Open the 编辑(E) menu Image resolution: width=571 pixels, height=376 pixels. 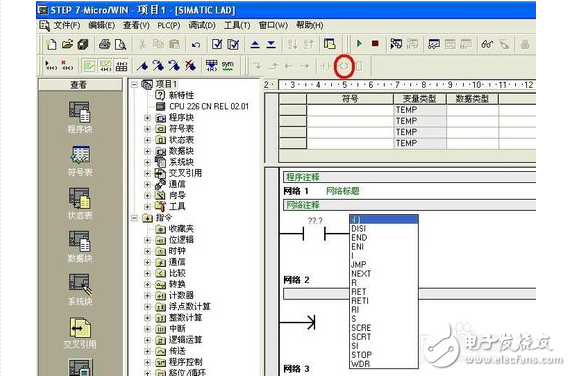click(x=102, y=25)
